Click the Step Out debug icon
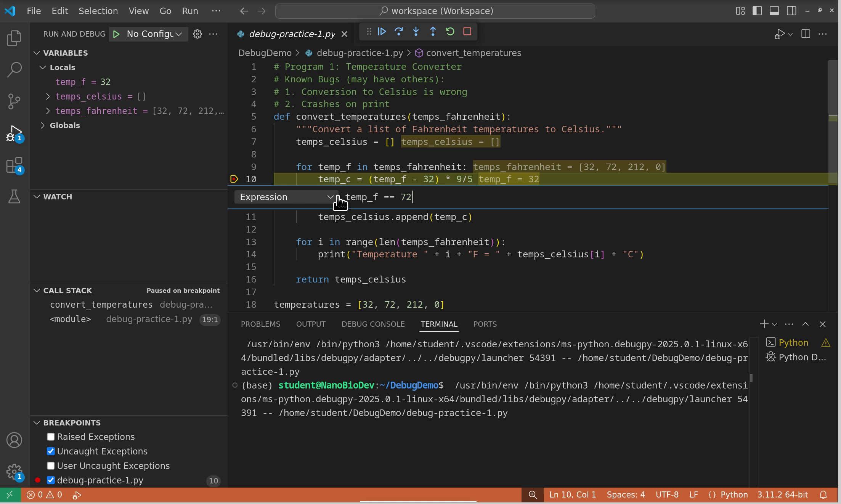This screenshot has width=841, height=504. click(x=433, y=32)
